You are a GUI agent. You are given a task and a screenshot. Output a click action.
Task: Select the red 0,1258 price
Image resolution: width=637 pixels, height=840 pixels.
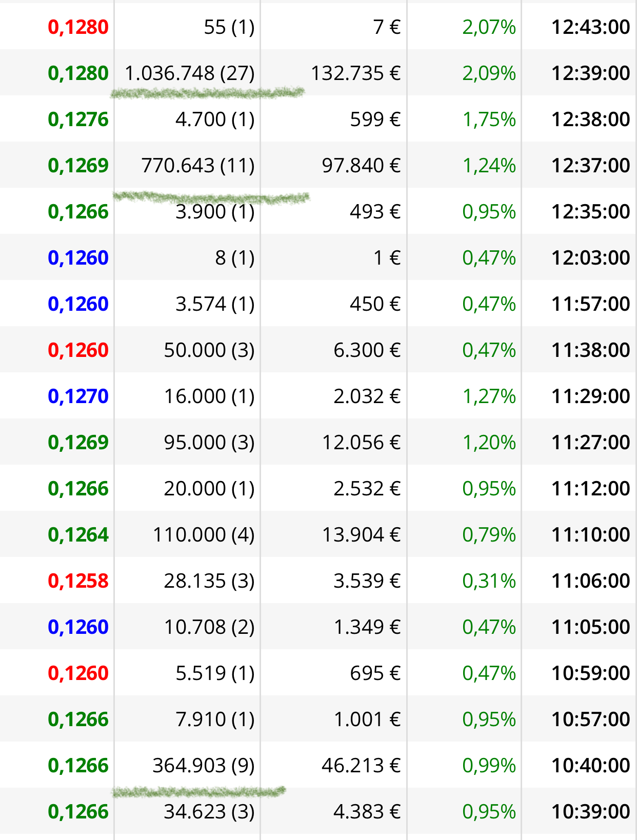coord(78,581)
